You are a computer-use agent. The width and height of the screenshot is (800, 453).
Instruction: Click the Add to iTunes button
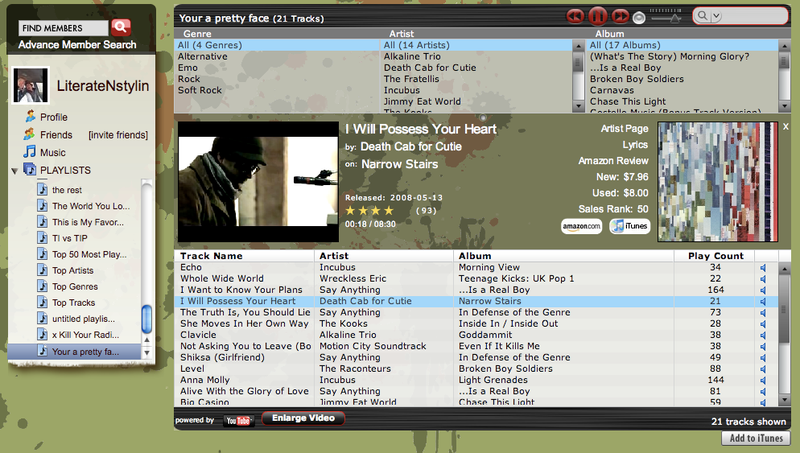[756, 438]
